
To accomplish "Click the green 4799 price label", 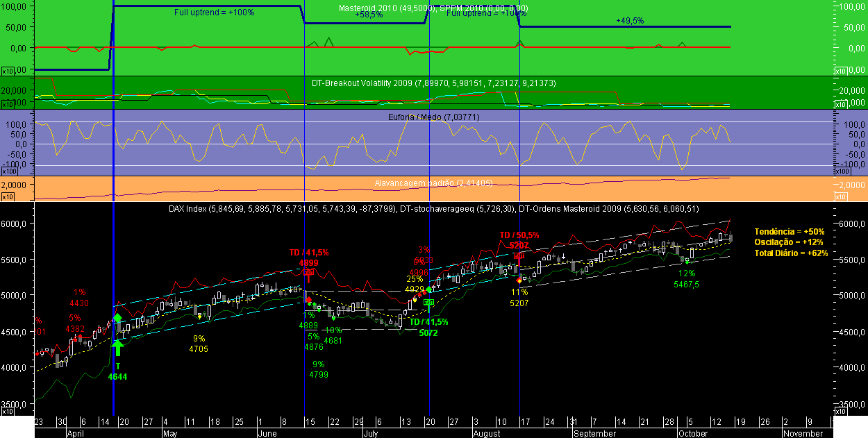I will point(319,374).
